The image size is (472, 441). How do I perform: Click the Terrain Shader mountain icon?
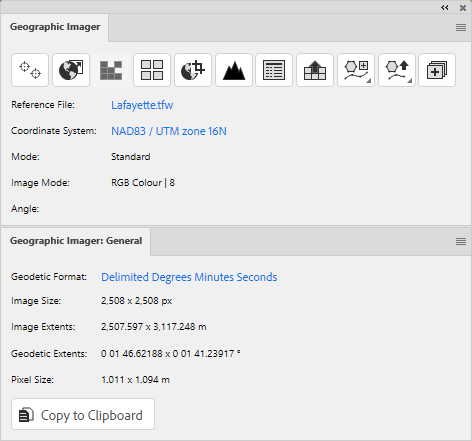point(234,70)
